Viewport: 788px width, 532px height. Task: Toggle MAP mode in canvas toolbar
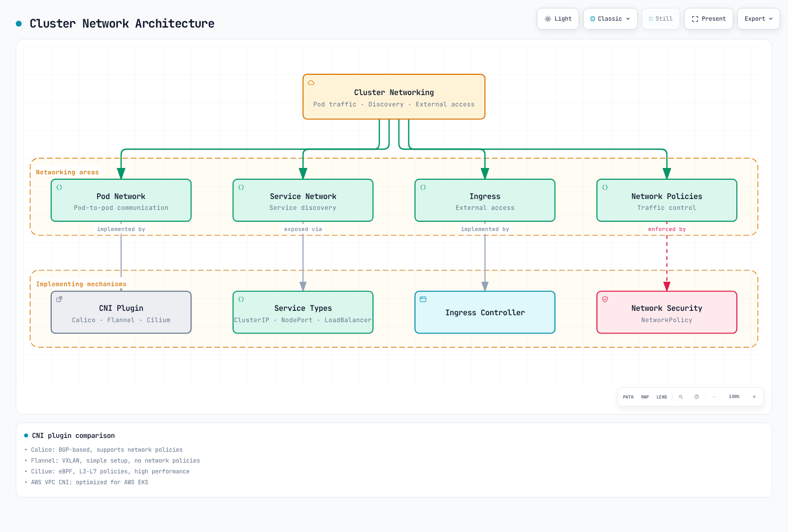pos(645,397)
